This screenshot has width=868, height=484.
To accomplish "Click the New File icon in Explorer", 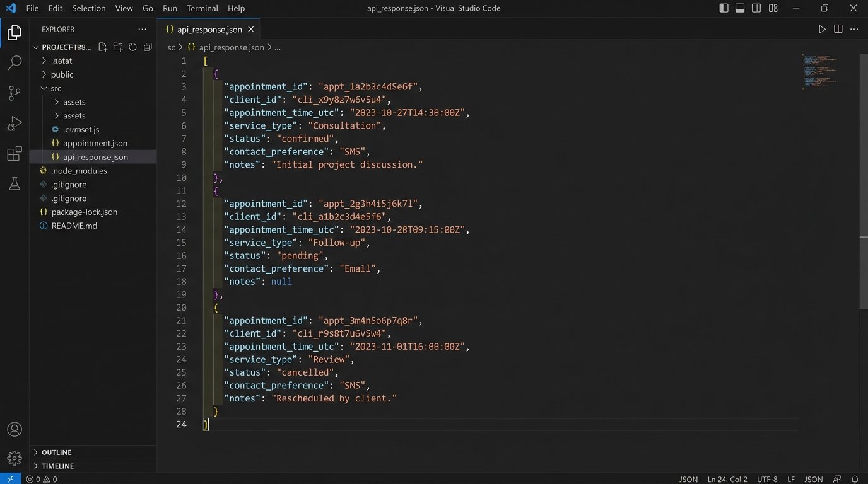I will click(x=103, y=47).
